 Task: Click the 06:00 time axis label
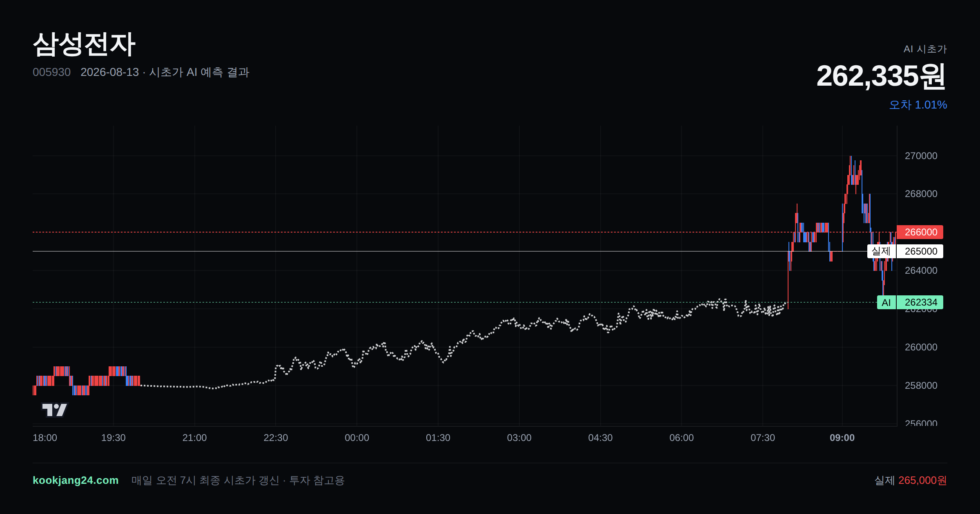point(682,438)
